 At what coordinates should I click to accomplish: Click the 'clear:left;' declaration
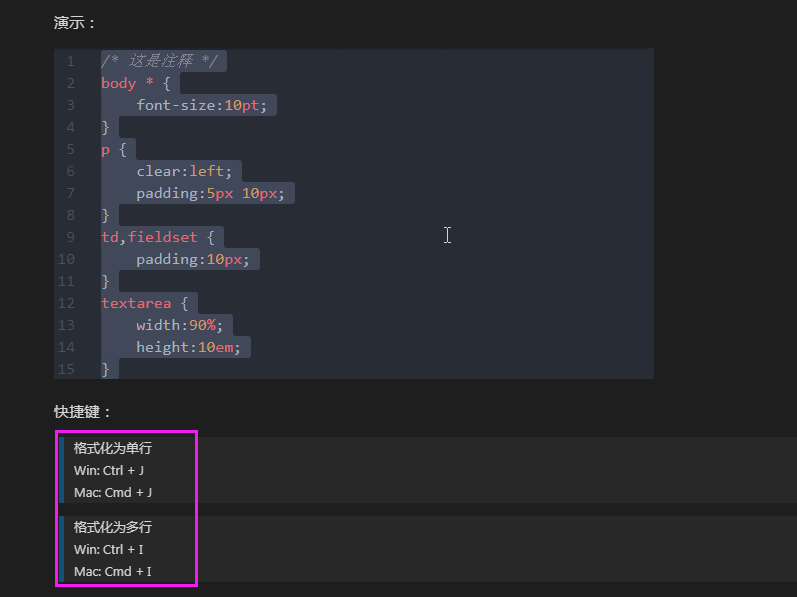[x=184, y=171]
